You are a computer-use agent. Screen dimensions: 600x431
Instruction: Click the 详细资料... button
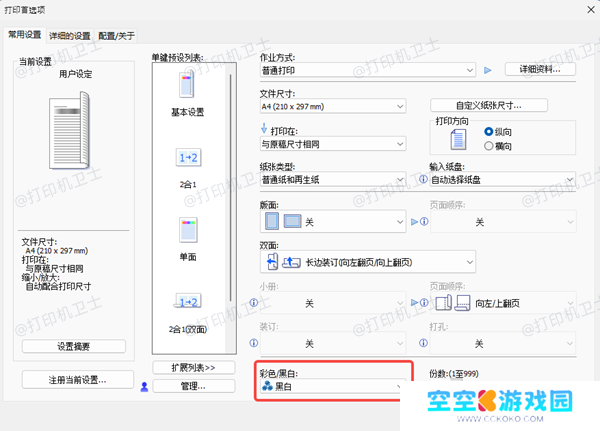point(540,69)
